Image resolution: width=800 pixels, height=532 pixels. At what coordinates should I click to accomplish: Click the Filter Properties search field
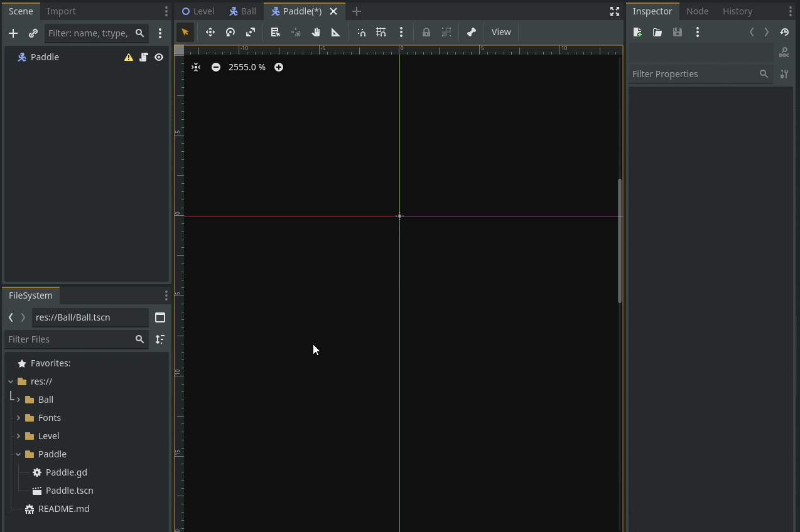click(693, 74)
